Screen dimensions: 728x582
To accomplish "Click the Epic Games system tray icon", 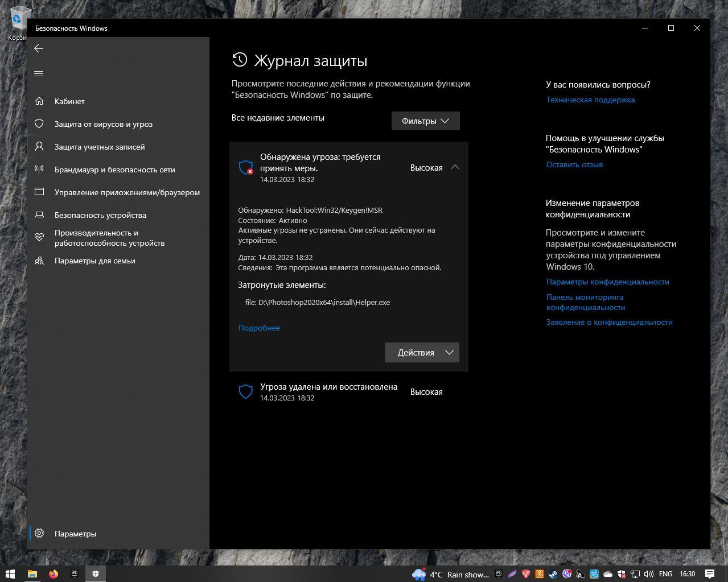I will pos(499,574).
